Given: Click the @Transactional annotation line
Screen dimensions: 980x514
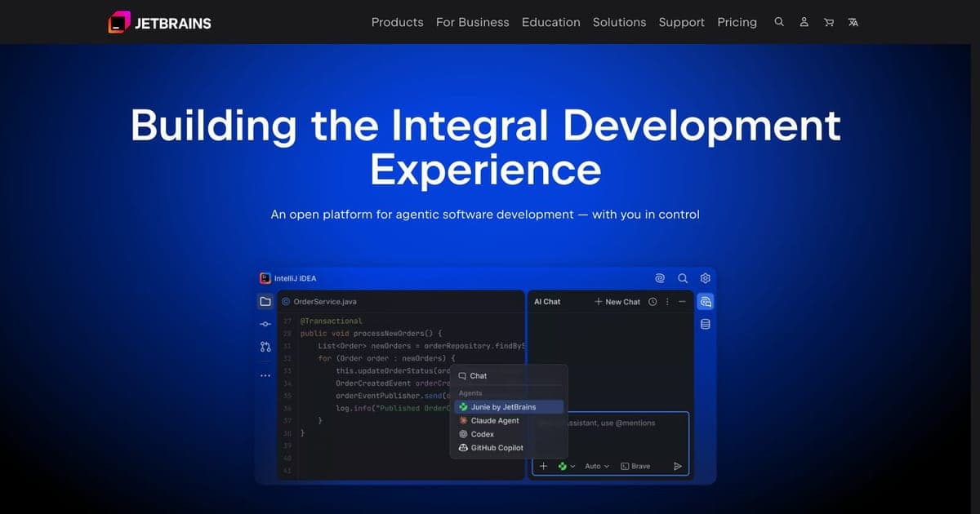Looking at the screenshot, I should tap(332, 321).
